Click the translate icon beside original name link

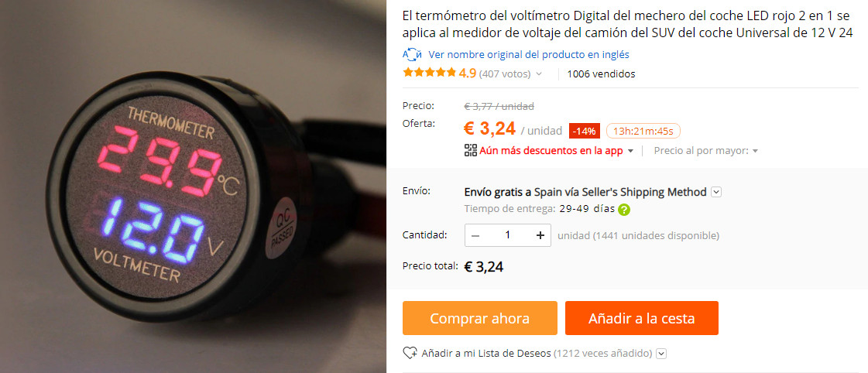point(413,55)
